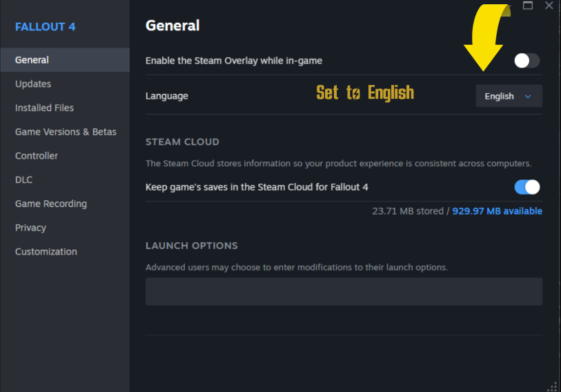Image resolution: width=561 pixels, height=392 pixels.
Task: Disable Steam Cloud saves for Fallout 4
Action: (527, 187)
